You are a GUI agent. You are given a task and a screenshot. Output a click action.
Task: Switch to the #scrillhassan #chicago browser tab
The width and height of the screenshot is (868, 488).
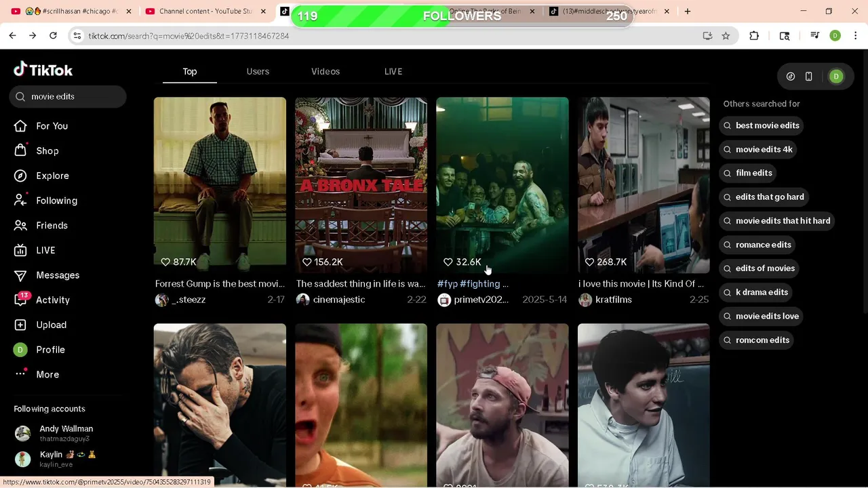tap(71, 12)
